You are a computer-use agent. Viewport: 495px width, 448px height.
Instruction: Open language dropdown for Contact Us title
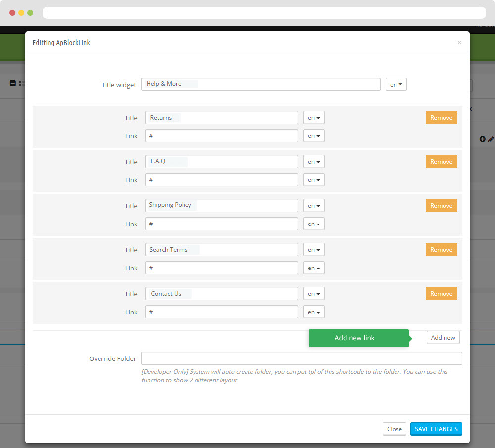(314, 294)
